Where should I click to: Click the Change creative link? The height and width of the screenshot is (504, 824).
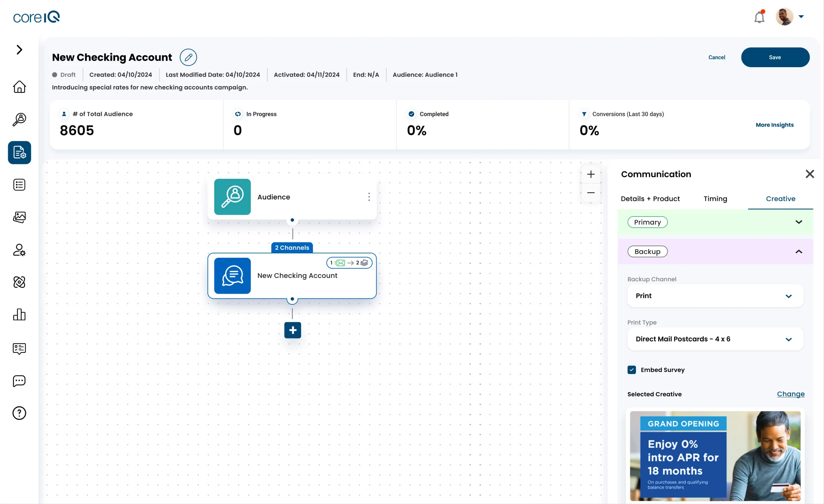791,394
